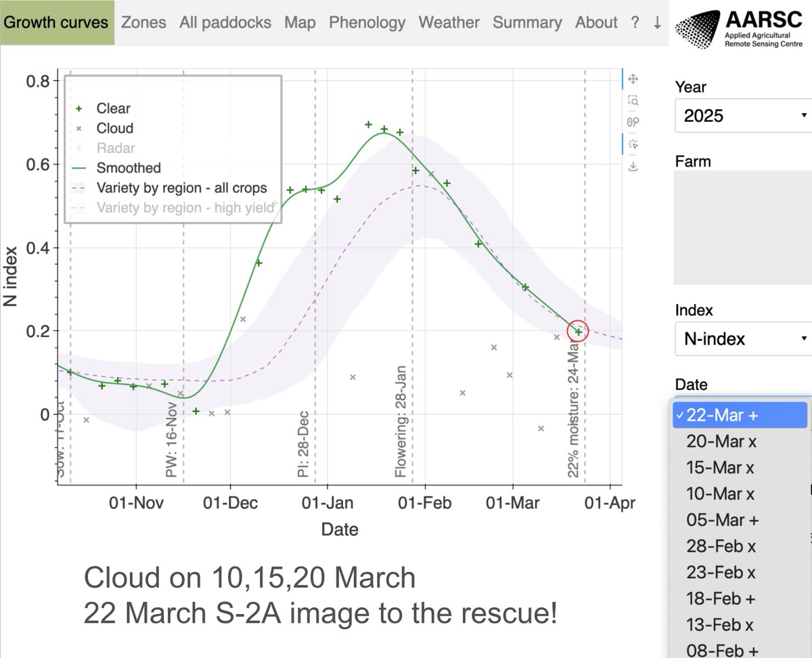Select the Tap selection tool
Screen dimensions: 812x658
(633, 144)
